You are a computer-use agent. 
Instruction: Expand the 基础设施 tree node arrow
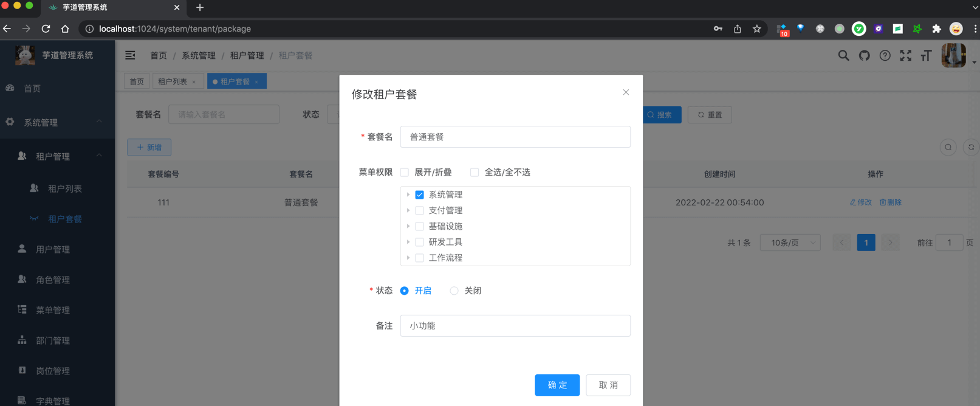click(408, 227)
